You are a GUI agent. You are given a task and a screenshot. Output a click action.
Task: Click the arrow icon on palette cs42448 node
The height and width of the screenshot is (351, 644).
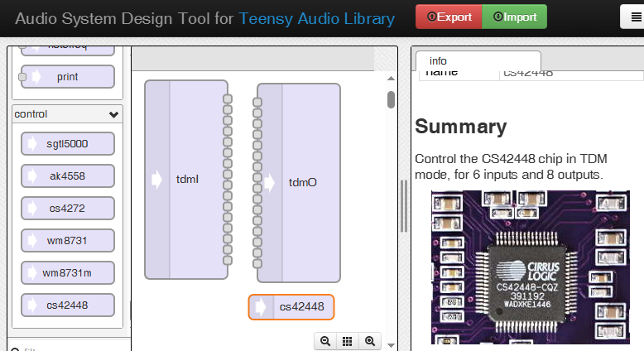click(x=31, y=305)
